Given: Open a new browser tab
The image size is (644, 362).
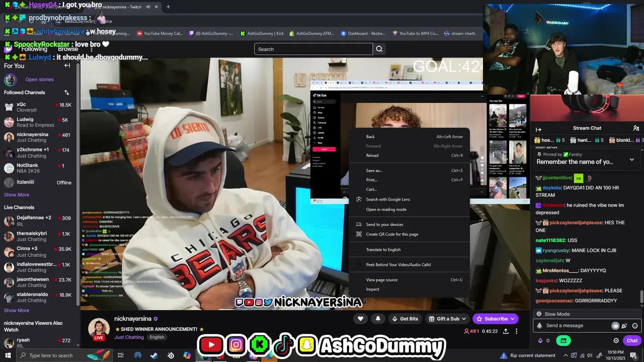Looking at the screenshot, I should click(168, 7).
